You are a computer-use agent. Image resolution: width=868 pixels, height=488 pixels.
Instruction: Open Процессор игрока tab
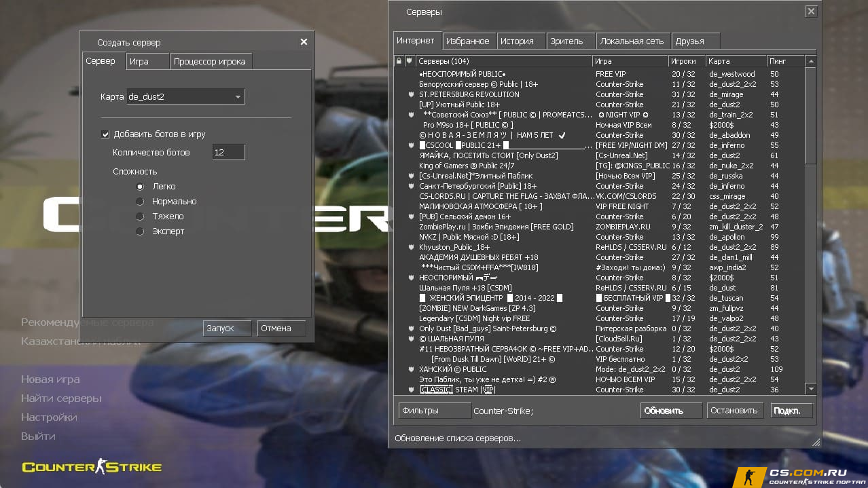[x=211, y=61]
